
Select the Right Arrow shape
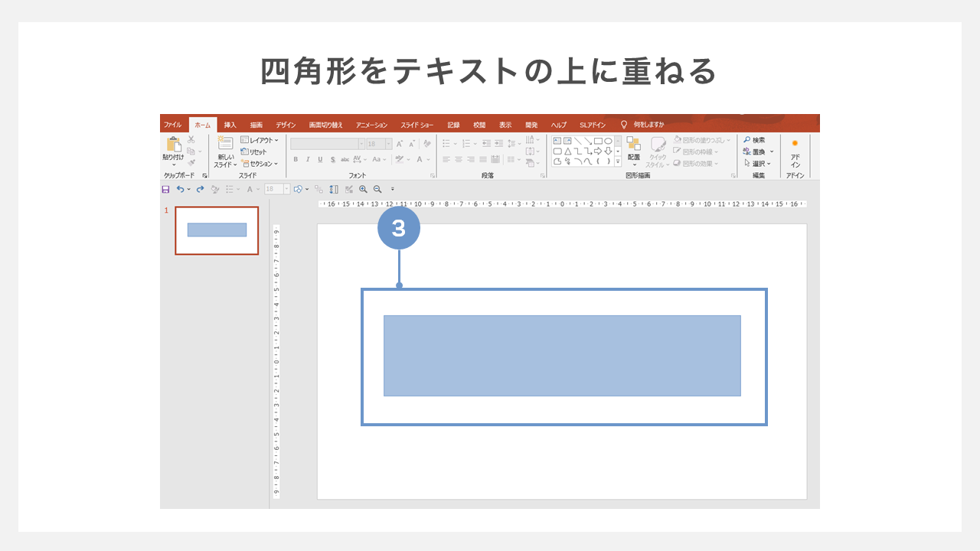[x=598, y=152]
